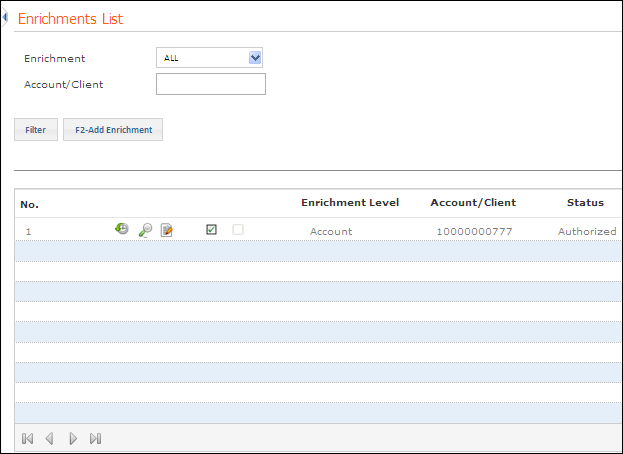Click the edit pencil icon in row 1
The height and width of the screenshot is (454, 623).
[167, 230]
